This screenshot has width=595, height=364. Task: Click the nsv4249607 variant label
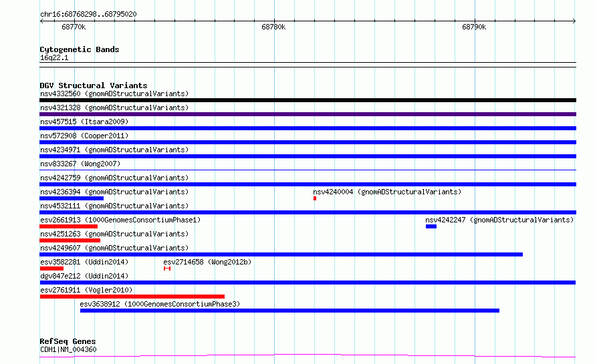114,248
